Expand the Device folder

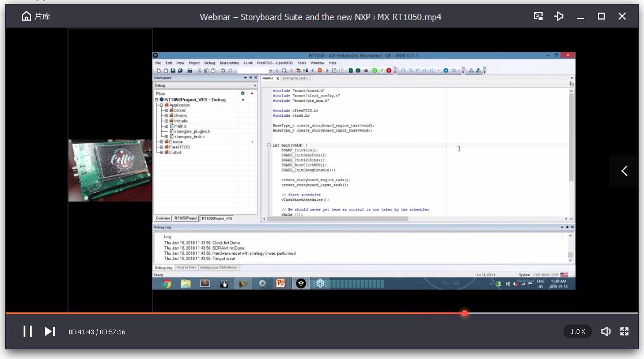tap(161, 142)
